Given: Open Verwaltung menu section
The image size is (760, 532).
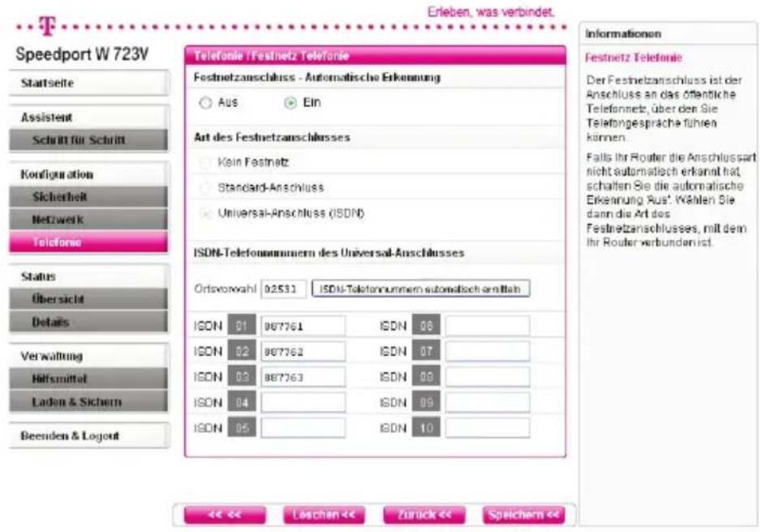Looking at the screenshot, I should coord(89,356).
